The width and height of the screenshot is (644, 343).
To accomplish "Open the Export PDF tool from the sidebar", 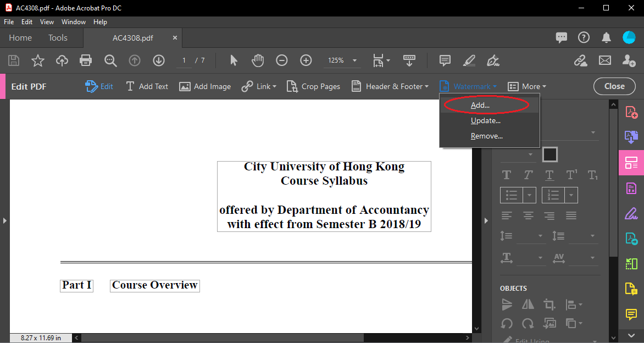I will [630, 137].
